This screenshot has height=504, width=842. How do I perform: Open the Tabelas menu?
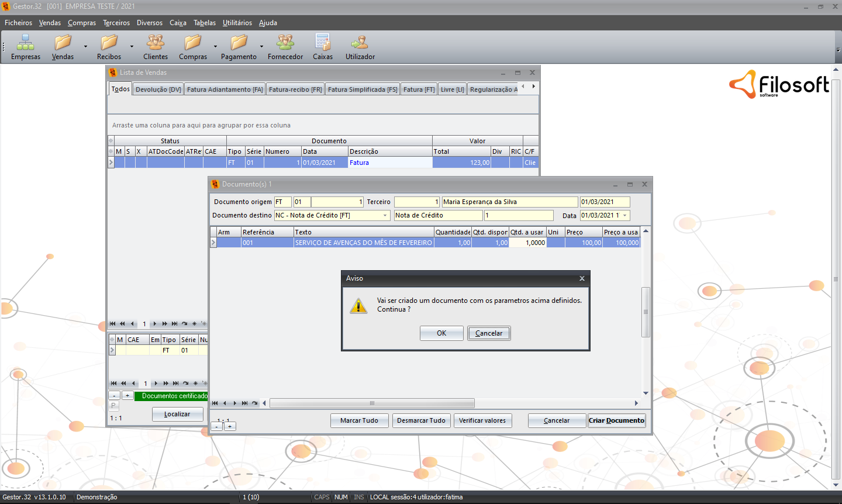point(205,23)
